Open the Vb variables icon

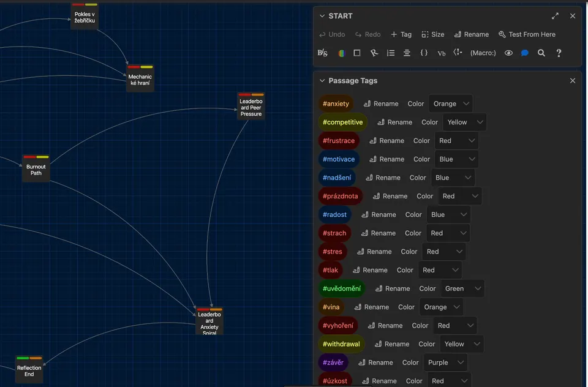(442, 53)
